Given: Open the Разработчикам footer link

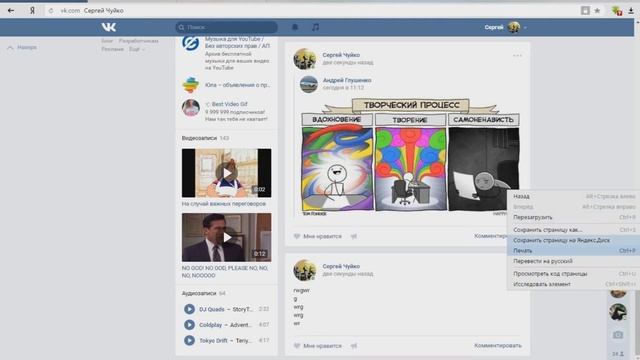Looking at the screenshot, I should pyautogui.click(x=138, y=41).
